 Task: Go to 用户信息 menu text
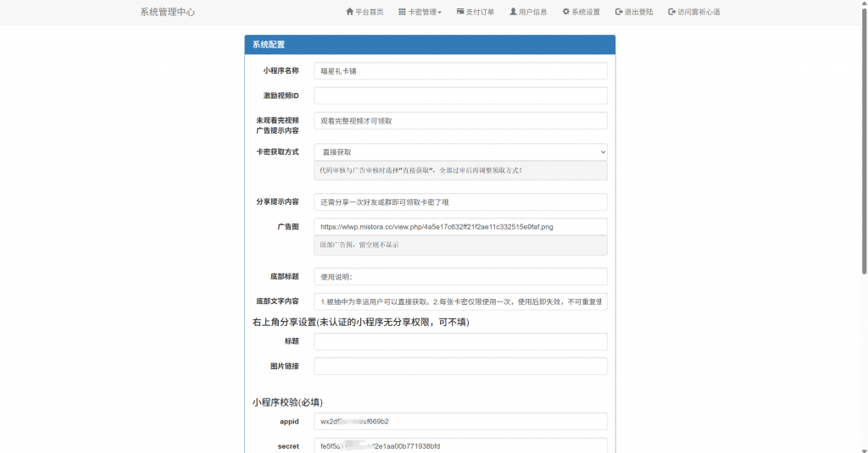533,12
